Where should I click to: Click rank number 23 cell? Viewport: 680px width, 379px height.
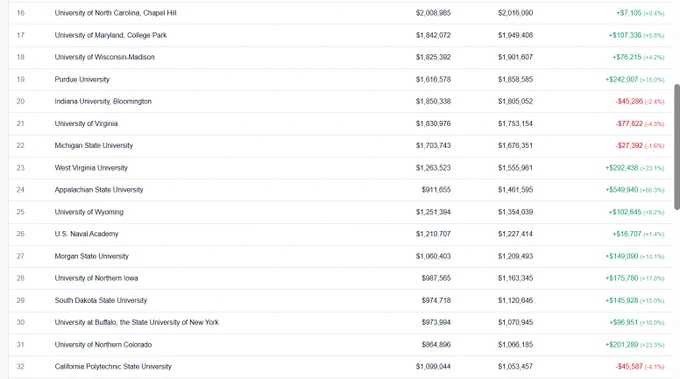click(x=20, y=168)
